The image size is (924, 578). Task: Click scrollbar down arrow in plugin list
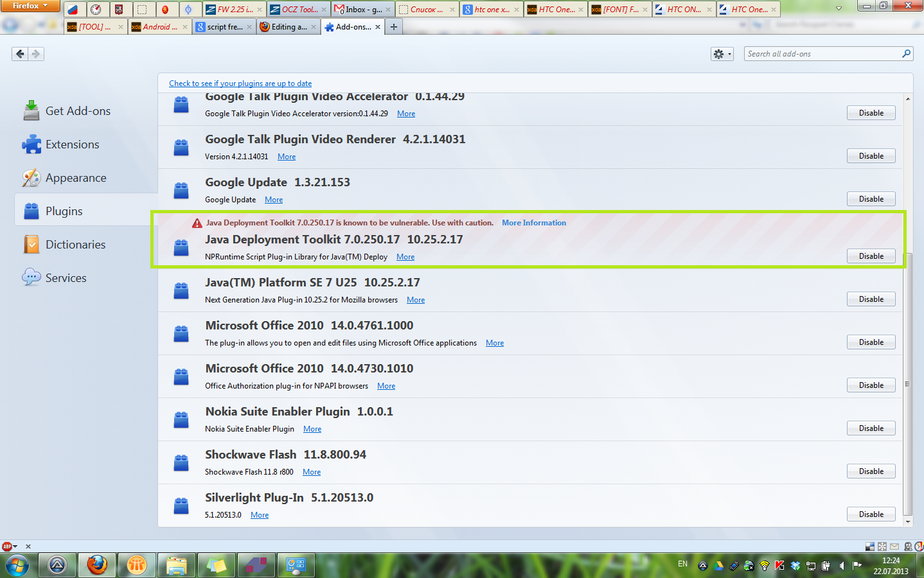coord(907,521)
